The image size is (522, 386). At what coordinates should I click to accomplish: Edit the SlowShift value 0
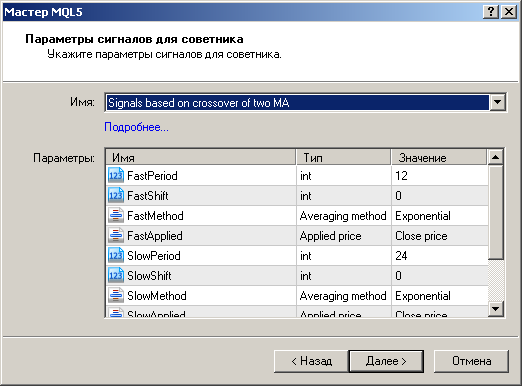440,276
